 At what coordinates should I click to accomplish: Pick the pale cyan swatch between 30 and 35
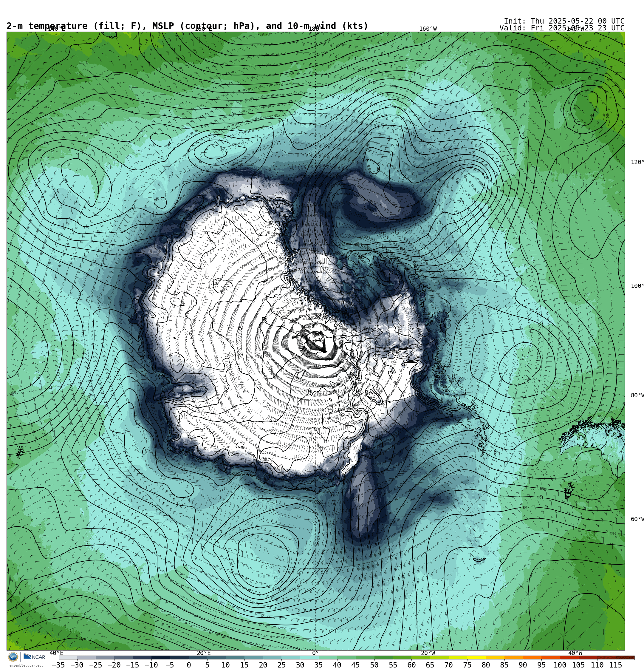click(309, 657)
